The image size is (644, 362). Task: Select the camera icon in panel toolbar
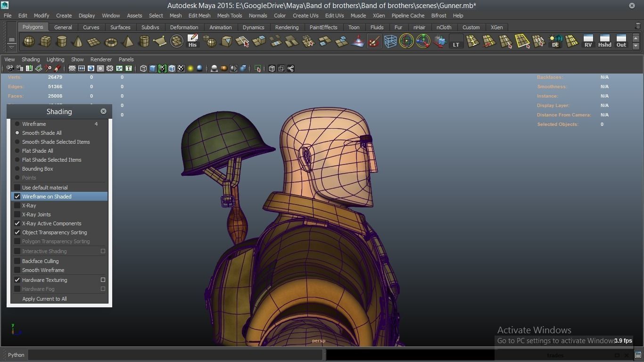coord(10,68)
